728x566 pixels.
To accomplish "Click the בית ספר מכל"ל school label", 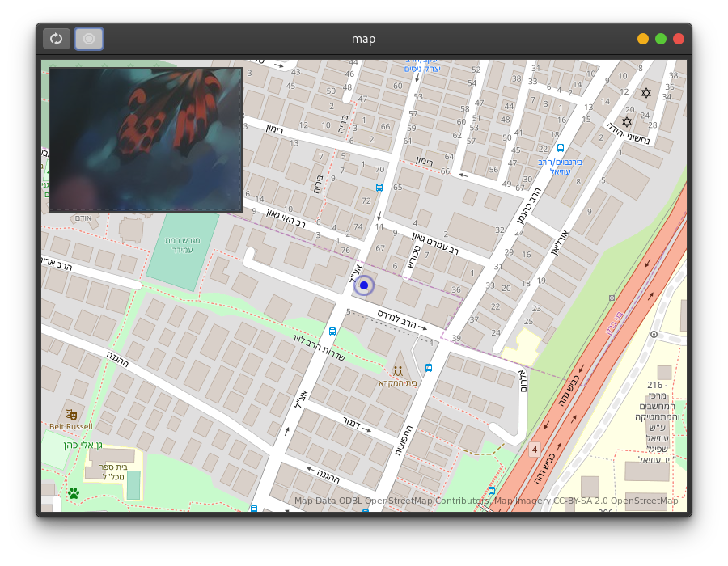I will point(112,472).
